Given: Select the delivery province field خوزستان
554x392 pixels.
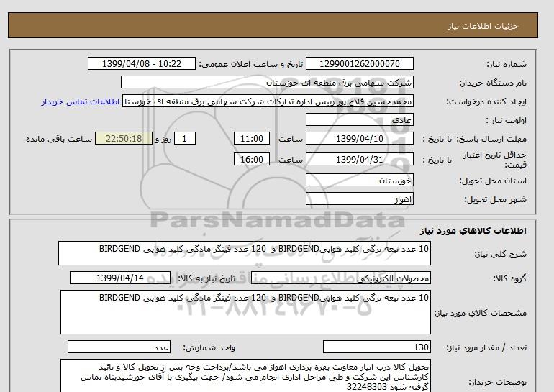Looking at the screenshot, I should (359, 180).
